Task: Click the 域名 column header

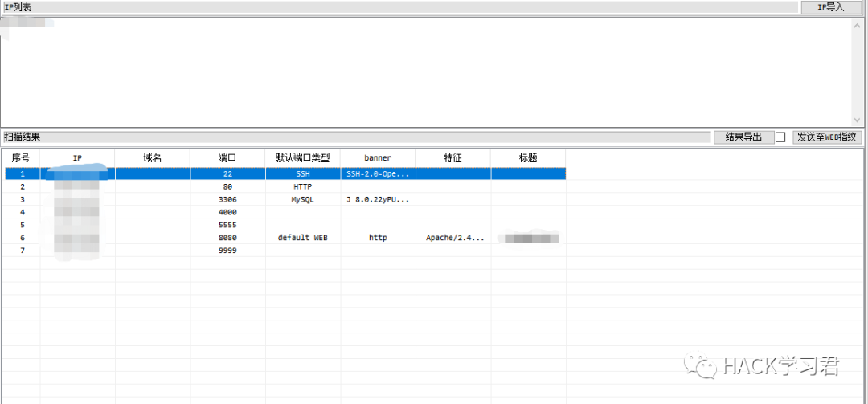Action: [x=152, y=157]
